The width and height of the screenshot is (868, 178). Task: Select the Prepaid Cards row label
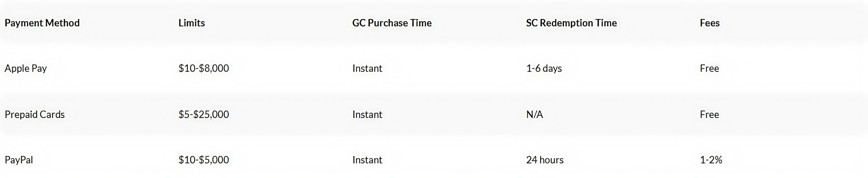(35, 114)
